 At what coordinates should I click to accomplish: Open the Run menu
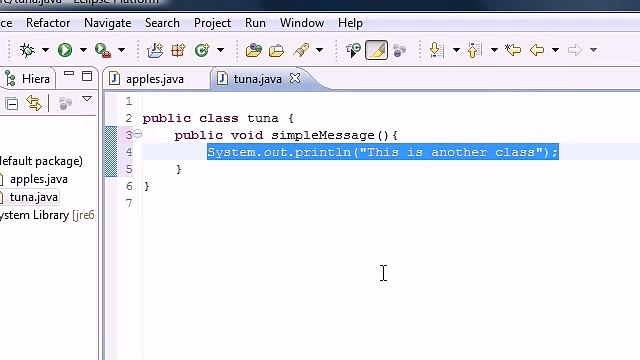tap(255, 23)
